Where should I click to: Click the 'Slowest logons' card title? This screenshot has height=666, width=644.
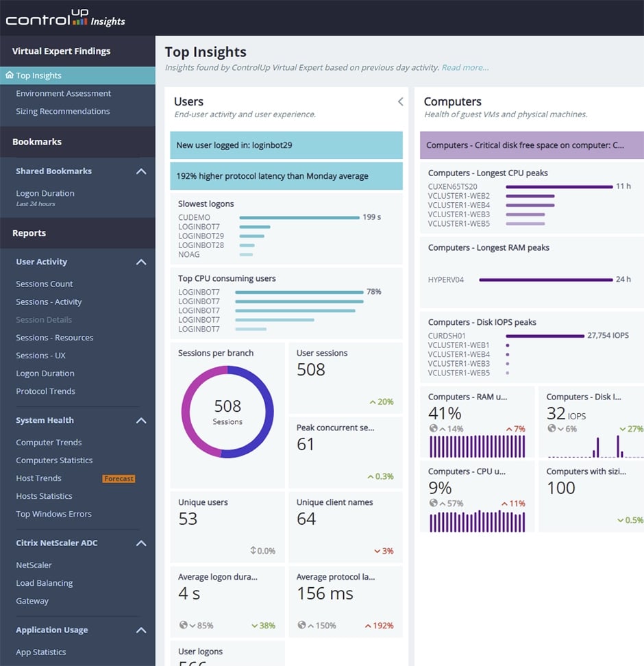tap(206, 204)
